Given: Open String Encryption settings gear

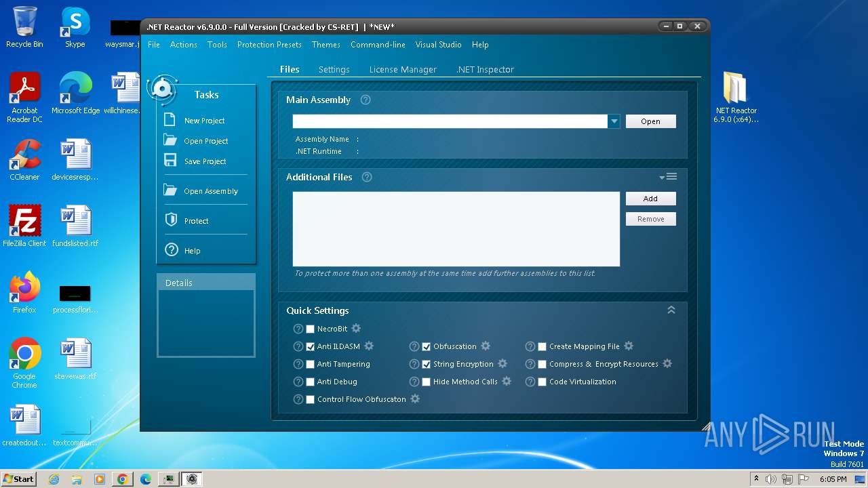Looking at the screenshot, I should point(502,363).
